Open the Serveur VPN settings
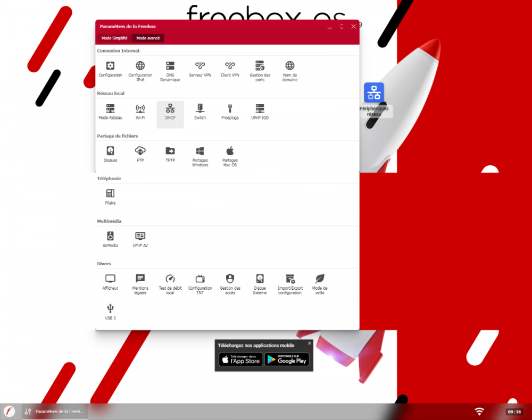 point(200,69)
